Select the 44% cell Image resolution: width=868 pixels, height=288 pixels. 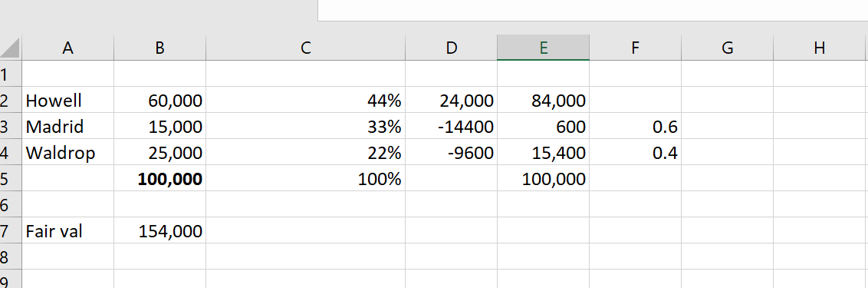[306, 100]
